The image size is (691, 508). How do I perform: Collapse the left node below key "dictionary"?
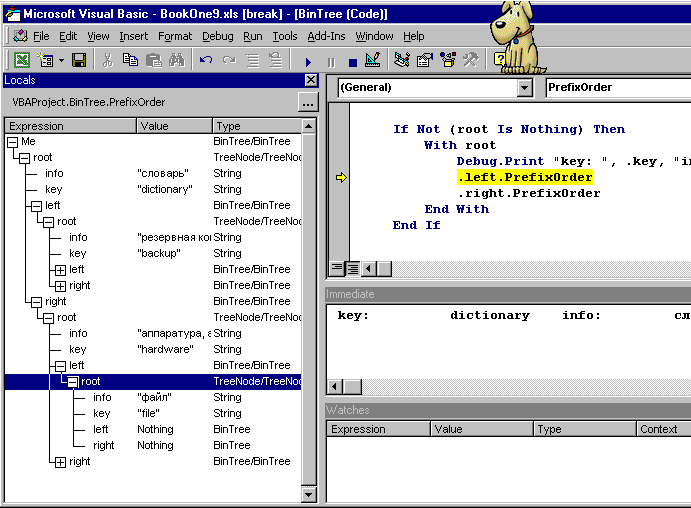coord(37,206)
